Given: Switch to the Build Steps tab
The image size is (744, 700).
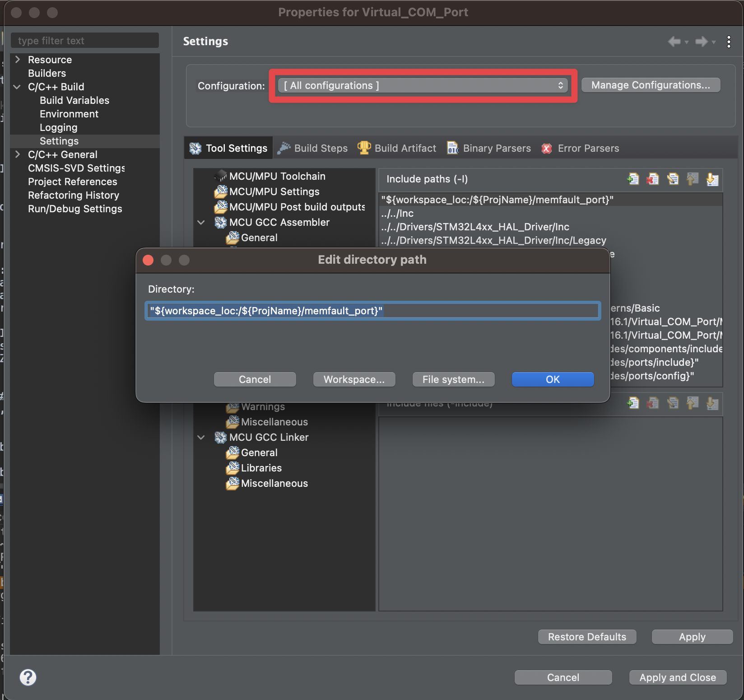Looking at the screenshot, I should (x=313, y=148).
